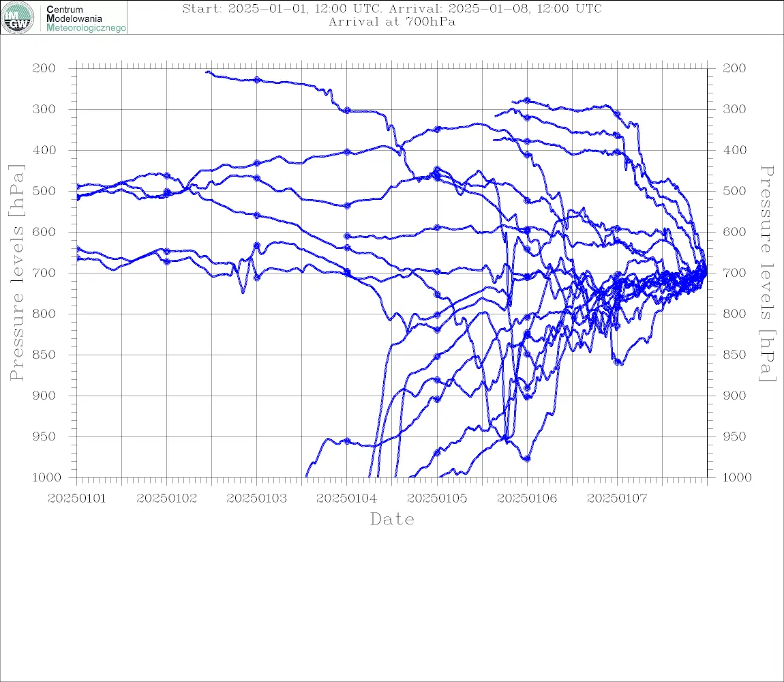The width and height of the screenshot is (784, 682).
Task: Click left axis label 200
Action: tap(44, 68)
